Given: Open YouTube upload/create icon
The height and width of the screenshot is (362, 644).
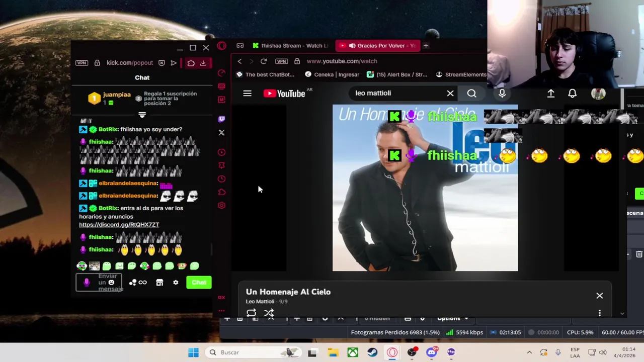Looking at the screenshot, I should tap(551, 94).
